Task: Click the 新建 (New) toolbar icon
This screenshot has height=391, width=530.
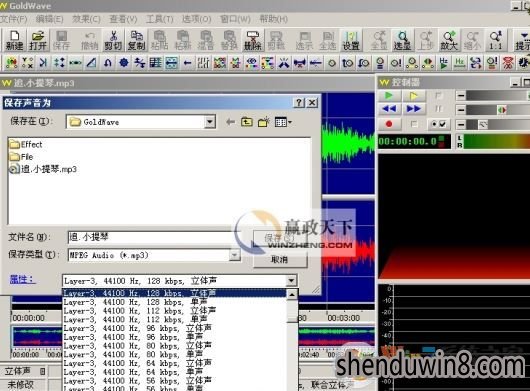Action: [15, 41]
